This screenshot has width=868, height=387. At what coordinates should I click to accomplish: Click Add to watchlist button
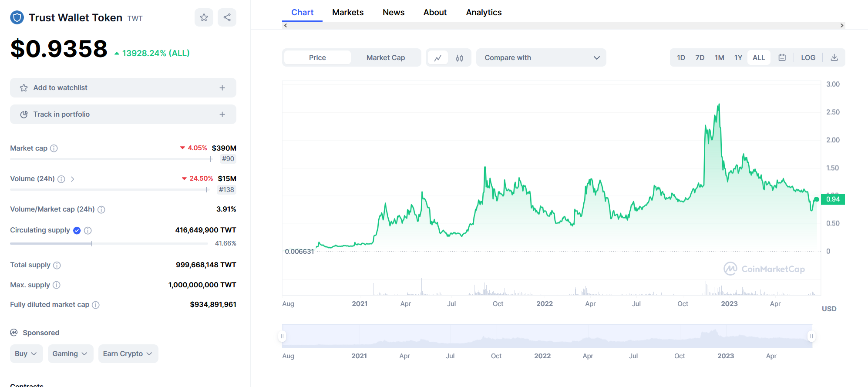123,88
